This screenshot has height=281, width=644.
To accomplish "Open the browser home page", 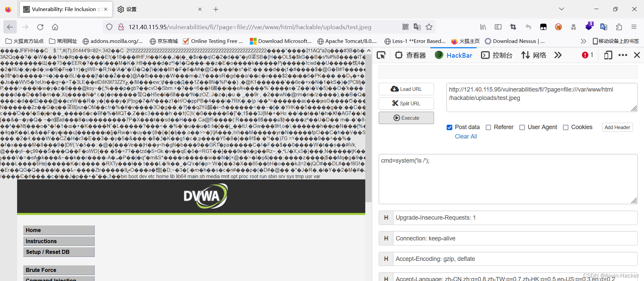I will coord(55,27).
